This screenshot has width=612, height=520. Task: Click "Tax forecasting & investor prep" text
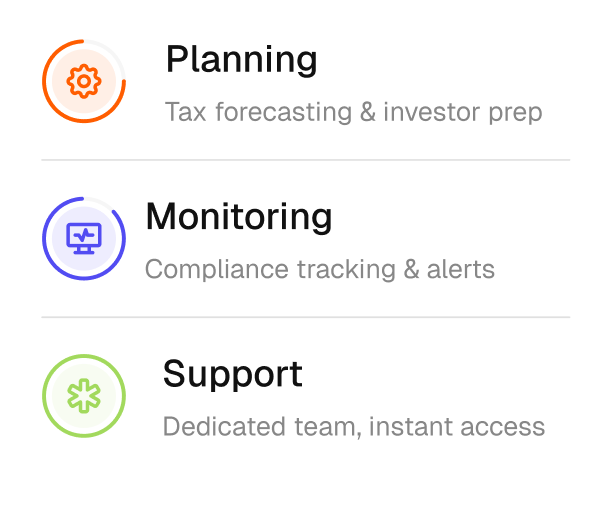[x=354, y=112]
